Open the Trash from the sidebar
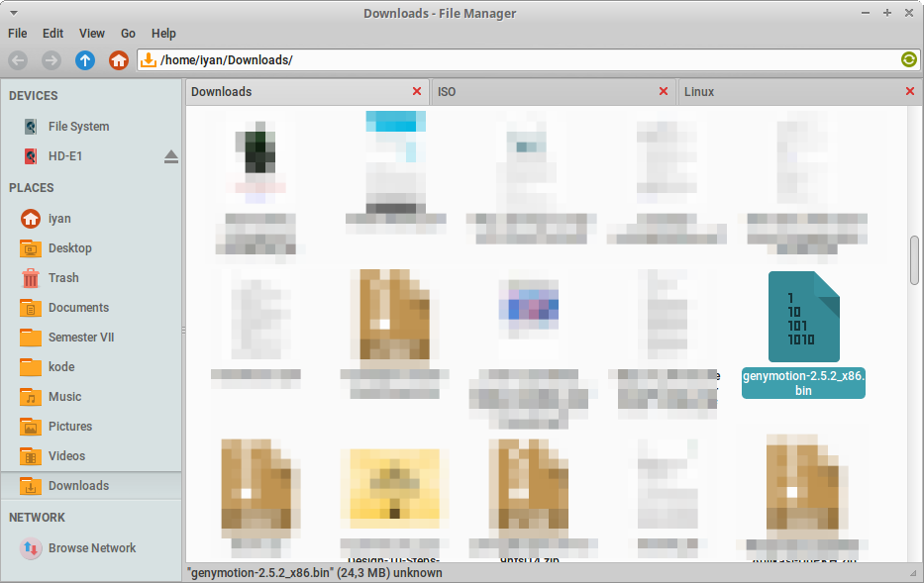 (x=62, y=277)
